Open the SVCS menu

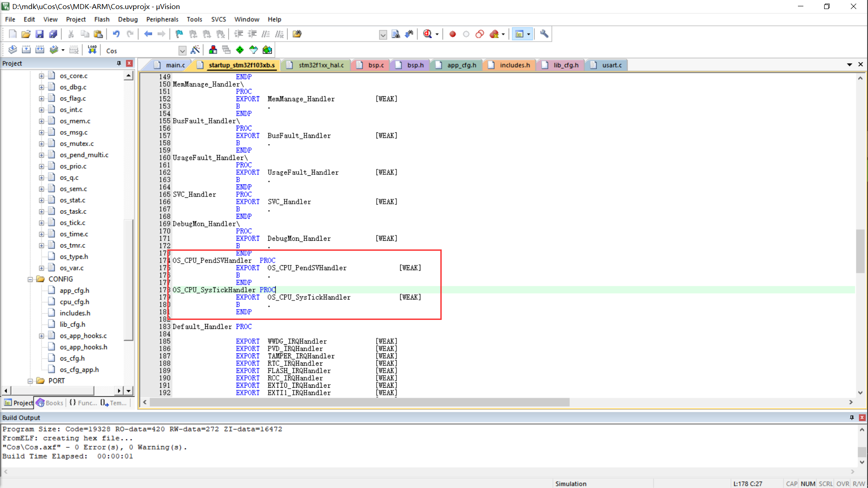point(218,19)
